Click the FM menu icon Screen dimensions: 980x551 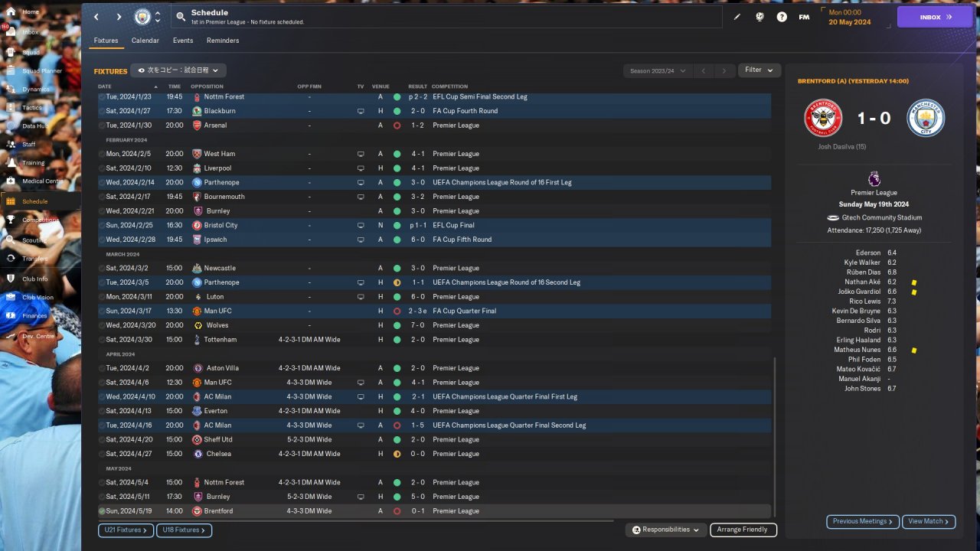(804, 17)
